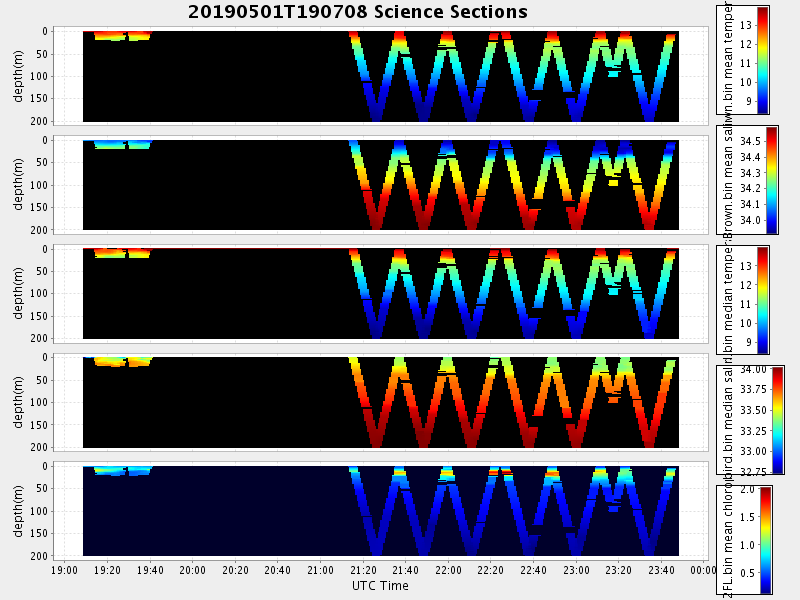Click the "20190501T190708 Science Sections" plot title

357,12
